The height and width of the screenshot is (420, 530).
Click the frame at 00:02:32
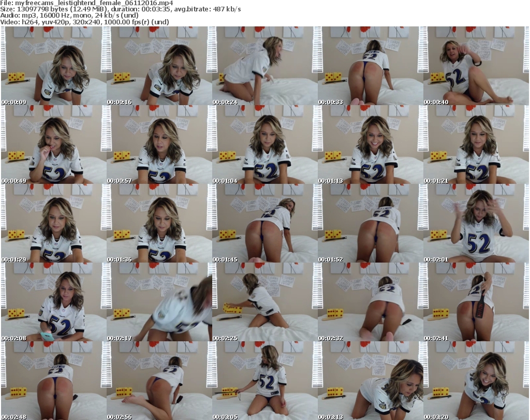[370, 302]
